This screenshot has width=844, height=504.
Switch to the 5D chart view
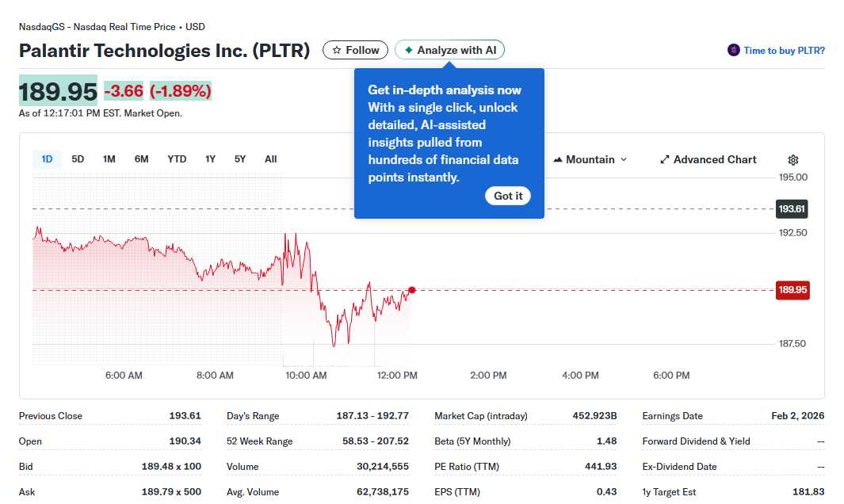click(78, 158)
